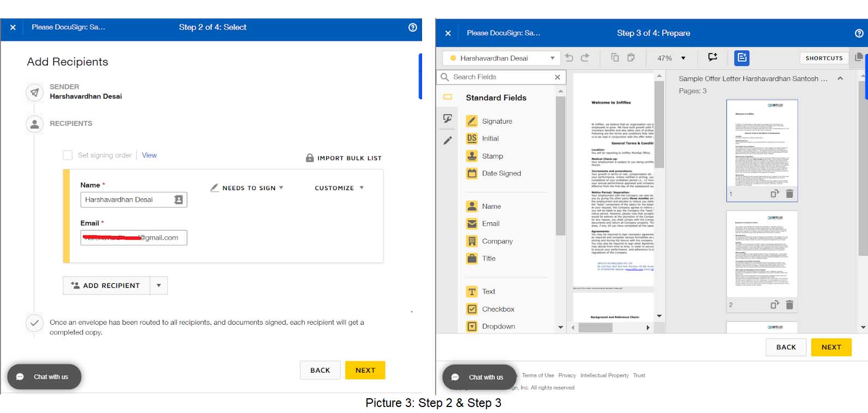Expand Add Recipient arrow options
This screenshot has width=868, height=413.
coord(158,286)
